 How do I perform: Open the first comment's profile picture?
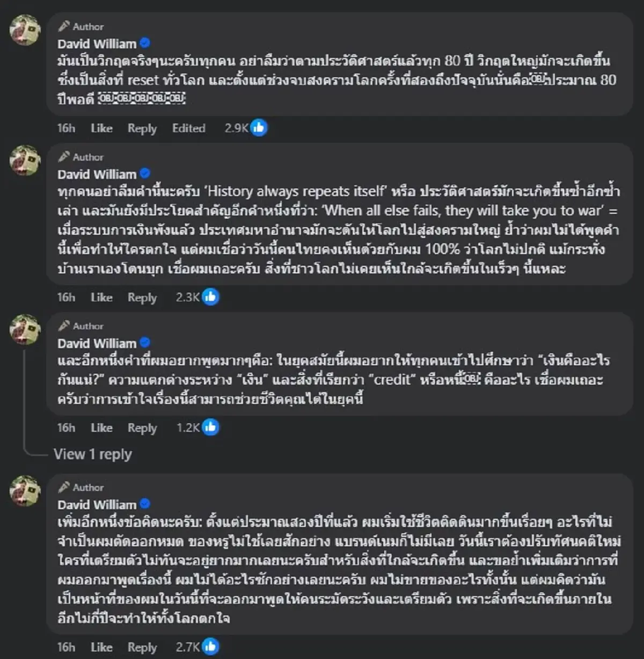[25, 30]
